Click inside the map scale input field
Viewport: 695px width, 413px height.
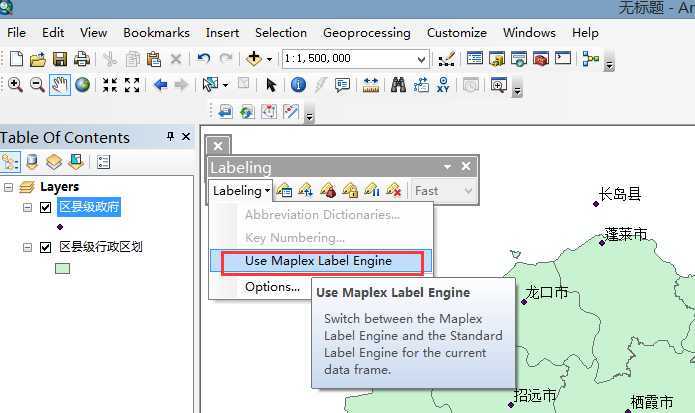pos(349,59)
